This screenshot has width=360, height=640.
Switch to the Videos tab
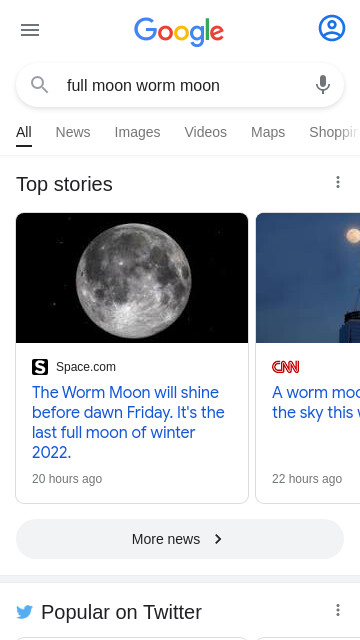[x=205, y=132]
